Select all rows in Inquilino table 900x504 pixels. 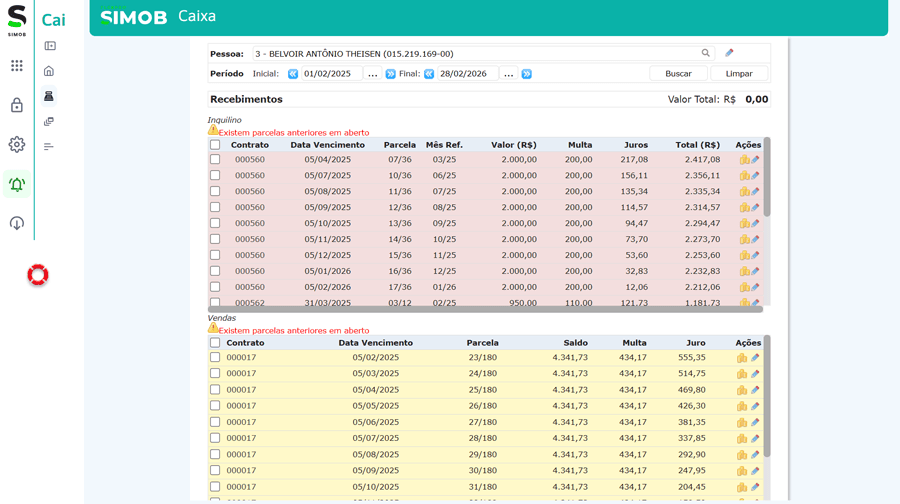coord(215,145)
